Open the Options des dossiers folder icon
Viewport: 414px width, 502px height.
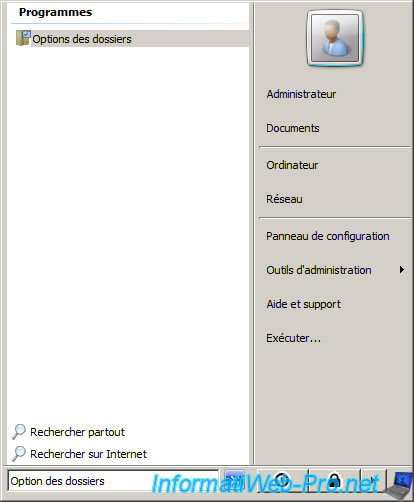point(23,38)
